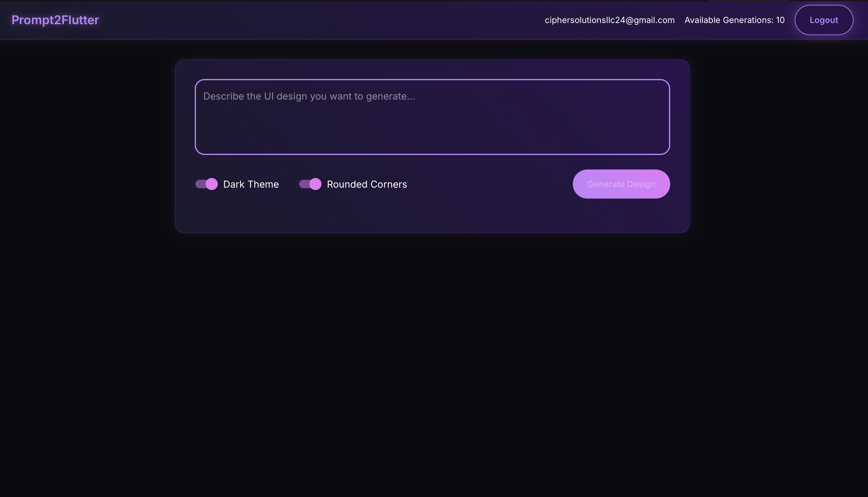Viewport: 868px width, 497px height.
Task: Click the Generate Design button
Action: (621, 184)
